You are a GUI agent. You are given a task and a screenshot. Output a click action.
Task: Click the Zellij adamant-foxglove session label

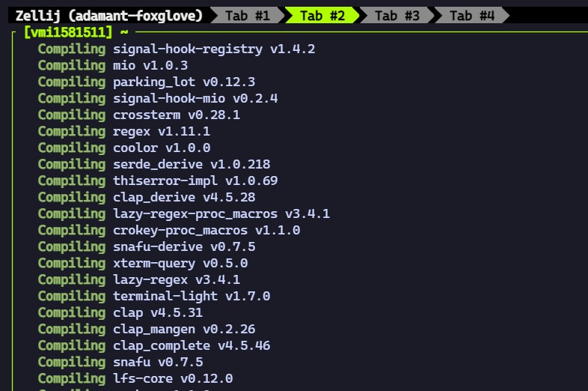click(x=108, y=15)
